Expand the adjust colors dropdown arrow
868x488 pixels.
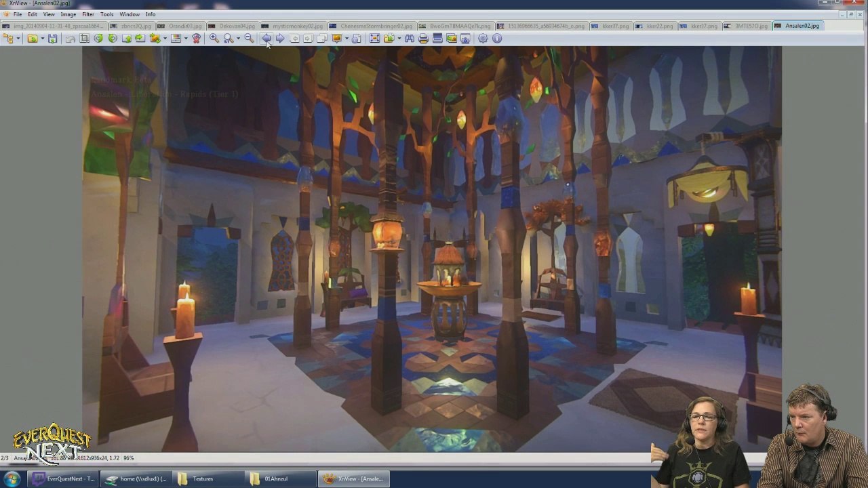186,39
